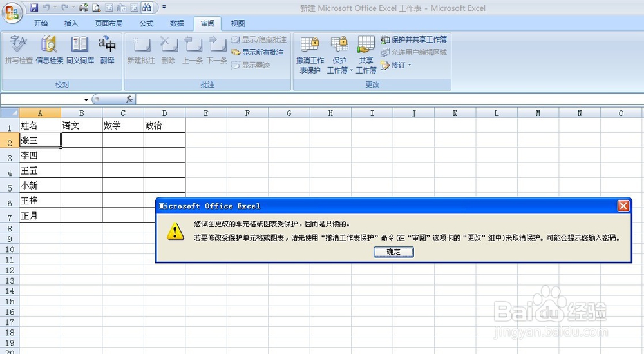Click into the formula bar

(x=390, y=99)
